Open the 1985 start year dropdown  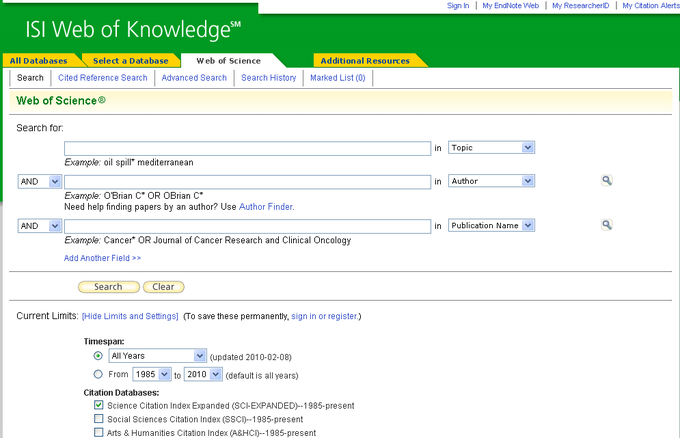click(x=152, y=374)
